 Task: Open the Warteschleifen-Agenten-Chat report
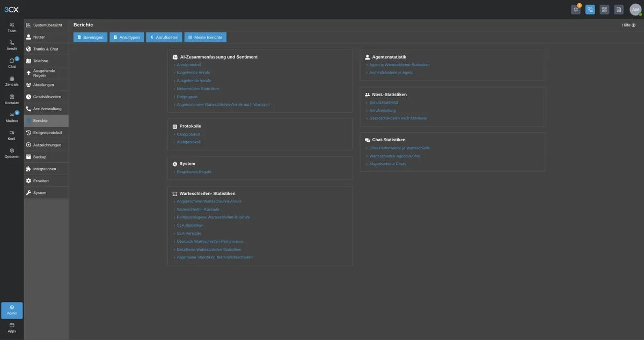tap(395, 156)
